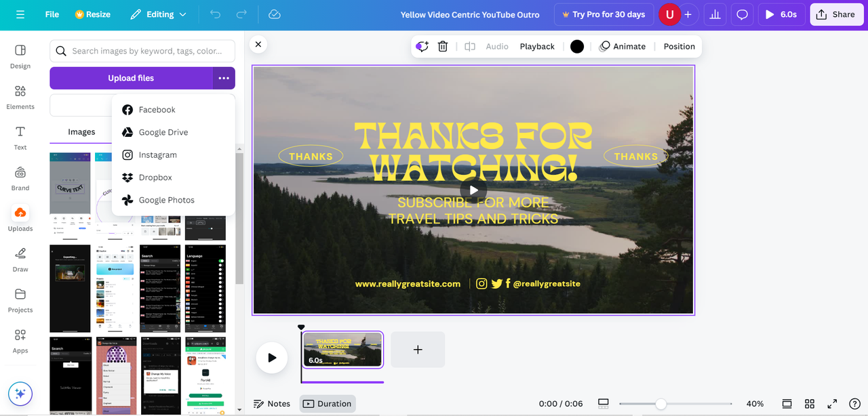Open the comments speech bubble icon
This screenshot has width=868, height=416.
point(743,14)
